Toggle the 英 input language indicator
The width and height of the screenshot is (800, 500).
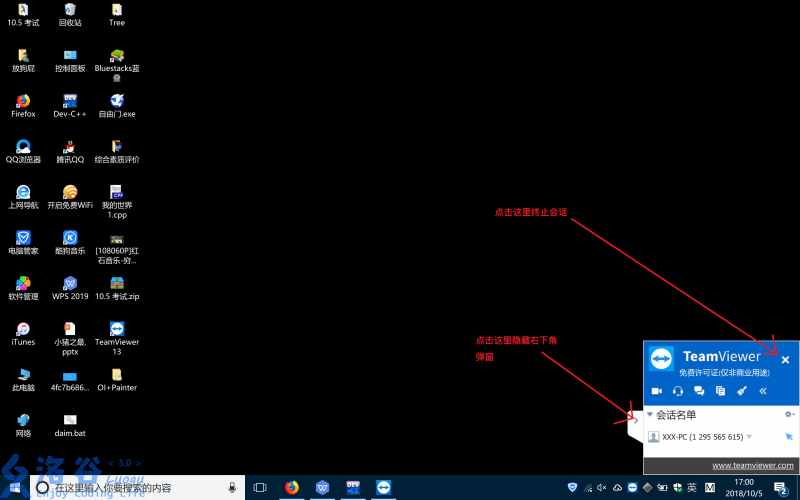[691, 488]
